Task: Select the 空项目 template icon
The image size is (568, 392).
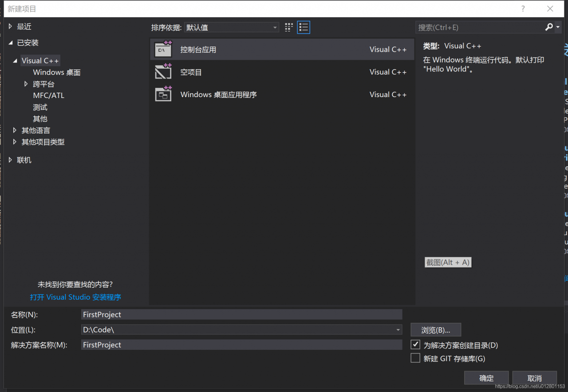Action: [163, 72]
